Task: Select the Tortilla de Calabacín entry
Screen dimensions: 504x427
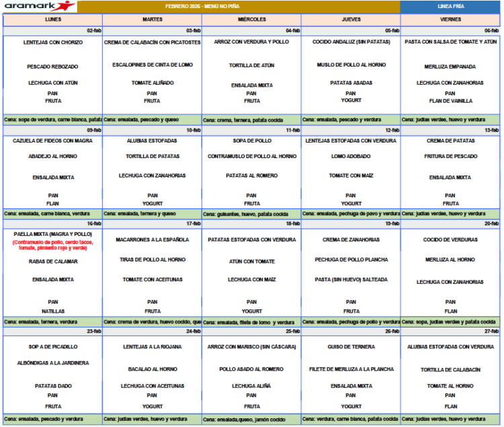Action: click(450, 369)
